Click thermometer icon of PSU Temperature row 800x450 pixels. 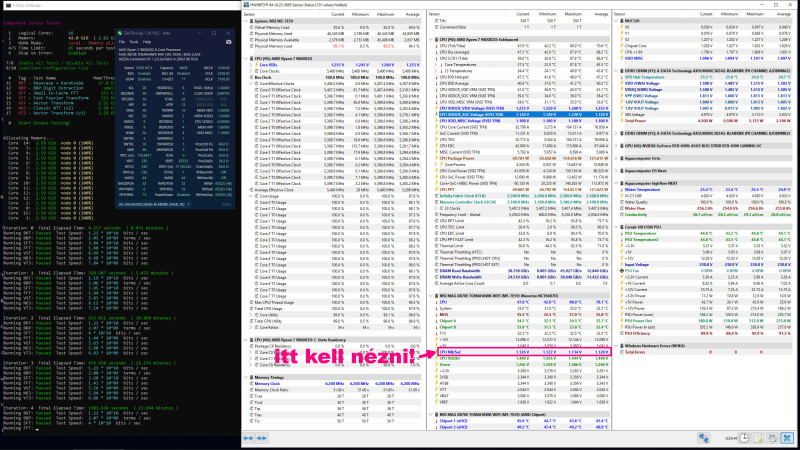click(622, 233)
